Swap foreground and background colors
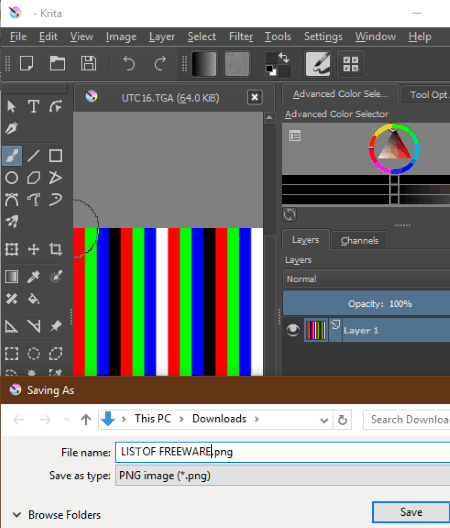This screenshot has height=528, width=450. pos(284,58)
